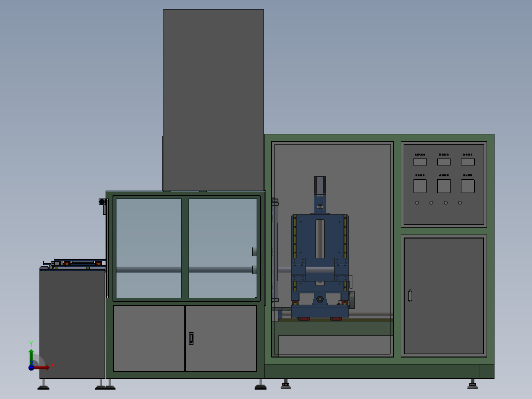Viewport: 532px width, 399px height.
Task: Select the top-middle display window on the control panel
Action: tap(444, 162)
